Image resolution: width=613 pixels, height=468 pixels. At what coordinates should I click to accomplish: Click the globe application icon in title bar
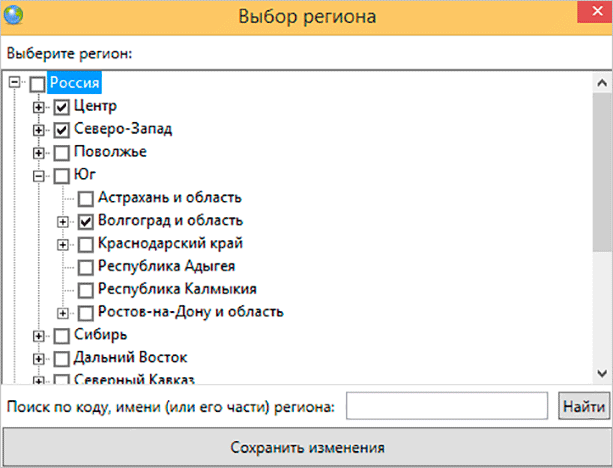point(14,16)
